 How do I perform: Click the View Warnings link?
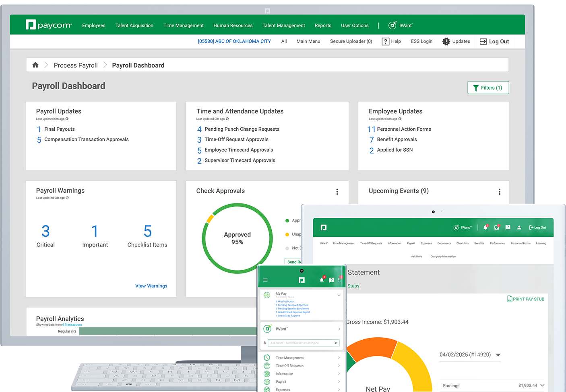coord(151,286)
